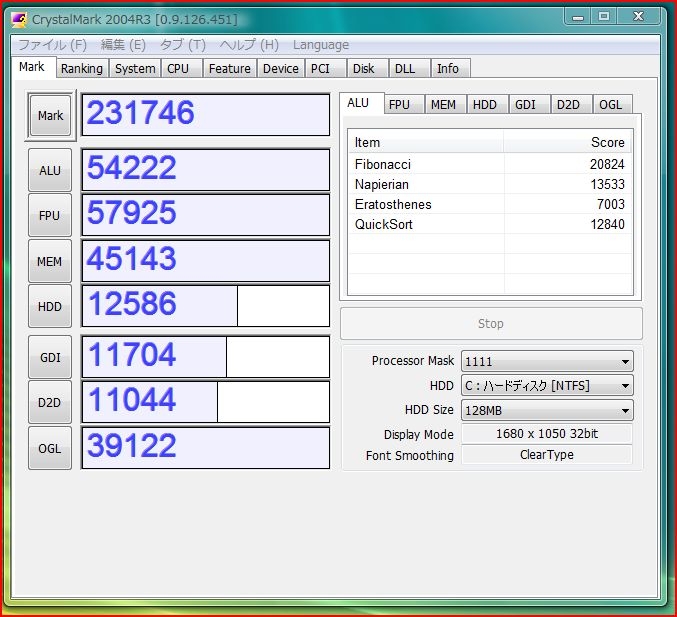Open the Language menu

click(x=320, y=45)
